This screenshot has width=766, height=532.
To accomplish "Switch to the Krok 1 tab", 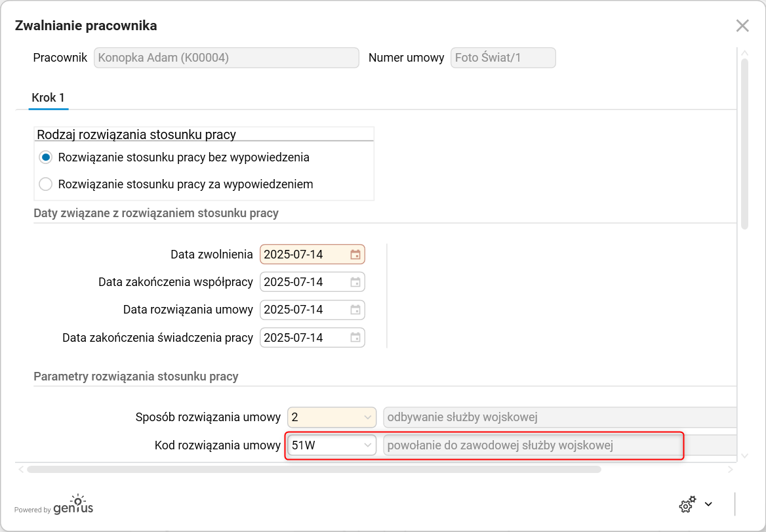I will tap(48, 98).
